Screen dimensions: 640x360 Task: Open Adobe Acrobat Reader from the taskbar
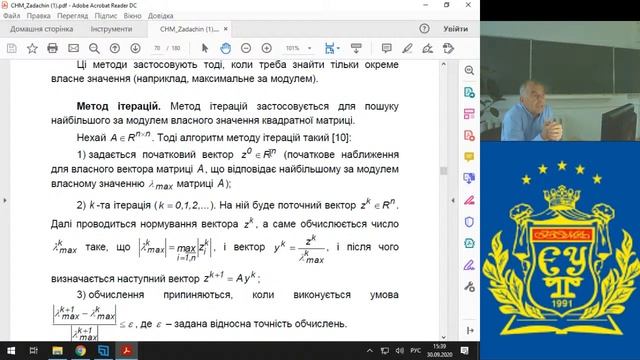click(127, 351)
